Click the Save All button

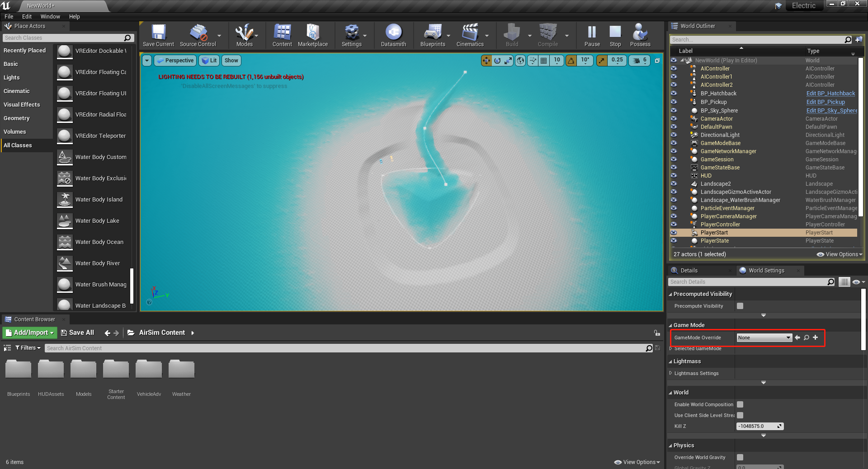click(77, 333)
